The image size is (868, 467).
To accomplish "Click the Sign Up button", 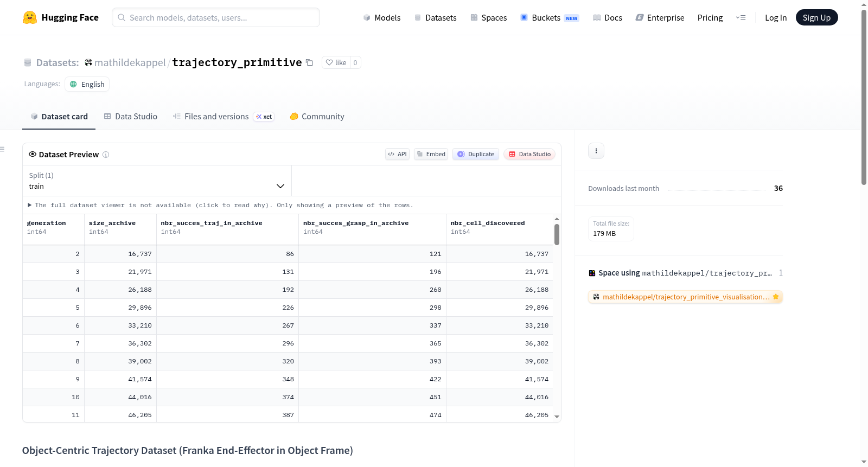I will tap(816, 17).
